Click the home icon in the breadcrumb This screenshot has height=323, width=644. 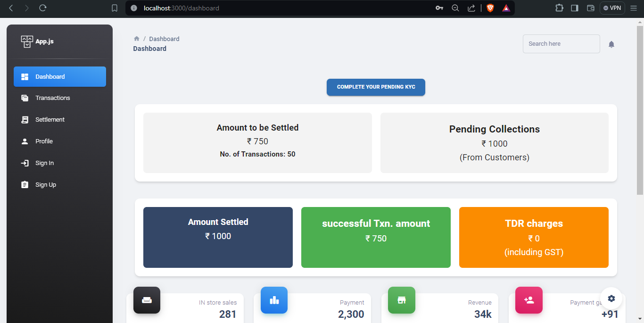(x=136, y=38)
